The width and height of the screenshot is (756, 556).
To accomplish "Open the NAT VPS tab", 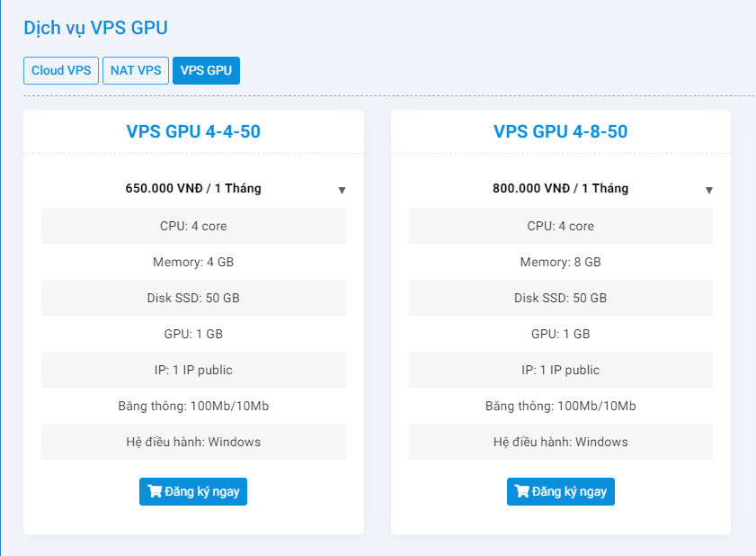I will pos(136,70).
